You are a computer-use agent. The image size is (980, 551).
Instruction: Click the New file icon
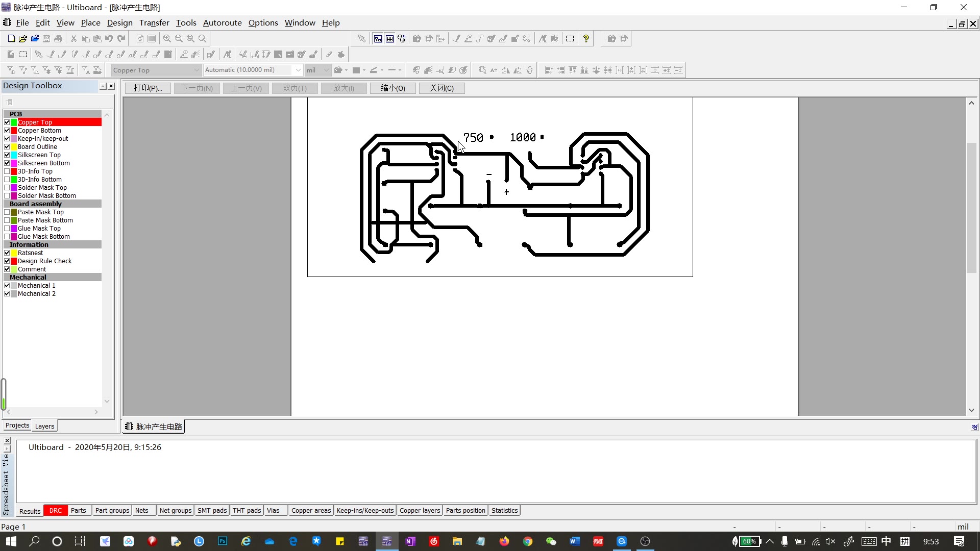11,38
